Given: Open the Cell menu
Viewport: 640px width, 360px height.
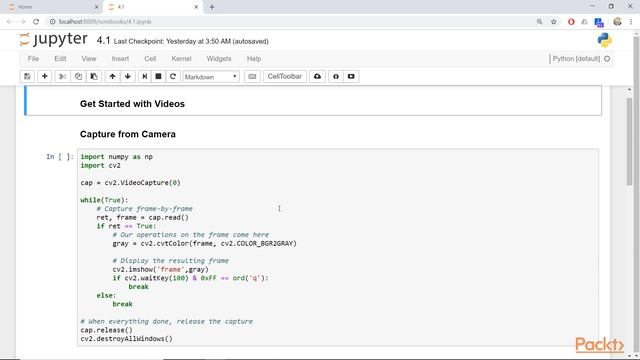Looking at the screenshot, I should coord(150,59).
